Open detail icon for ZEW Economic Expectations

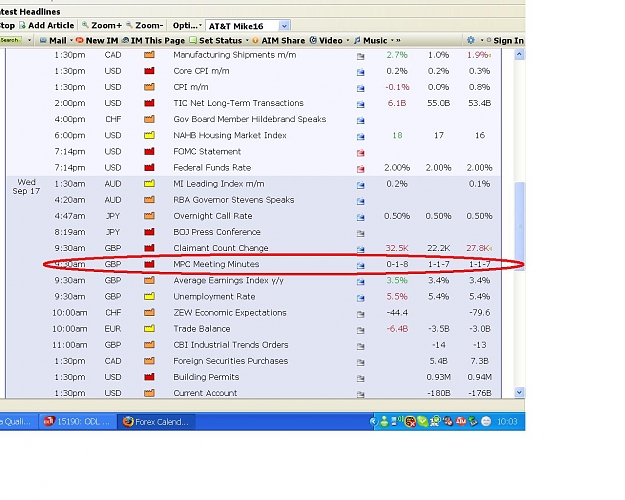click(360, 314)
